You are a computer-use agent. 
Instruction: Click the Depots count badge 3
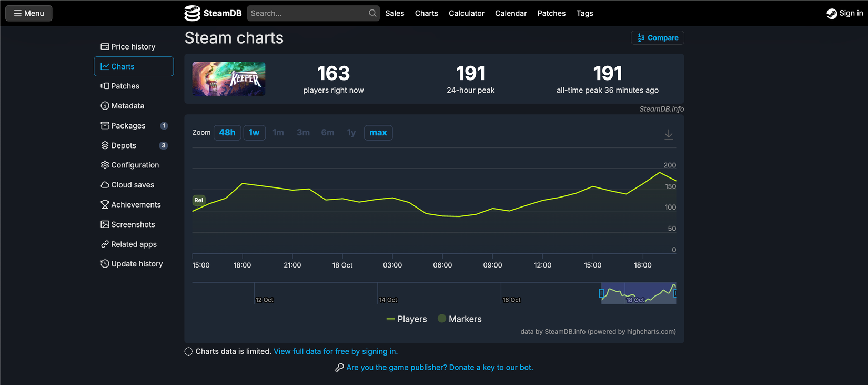[x=164, y=145]
